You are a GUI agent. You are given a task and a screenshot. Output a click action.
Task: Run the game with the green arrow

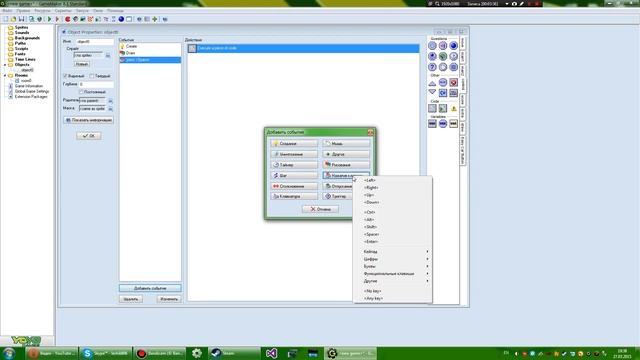[49, 19]
